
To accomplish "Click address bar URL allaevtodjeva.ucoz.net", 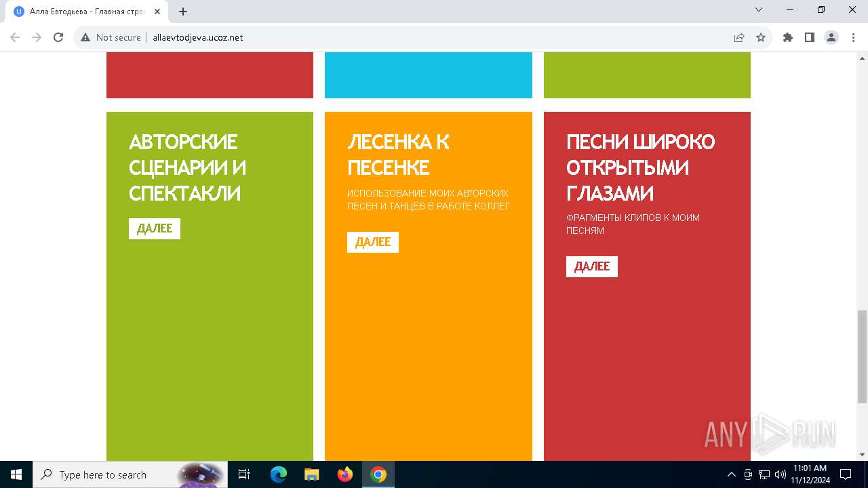I will click(x=198, y=37).
